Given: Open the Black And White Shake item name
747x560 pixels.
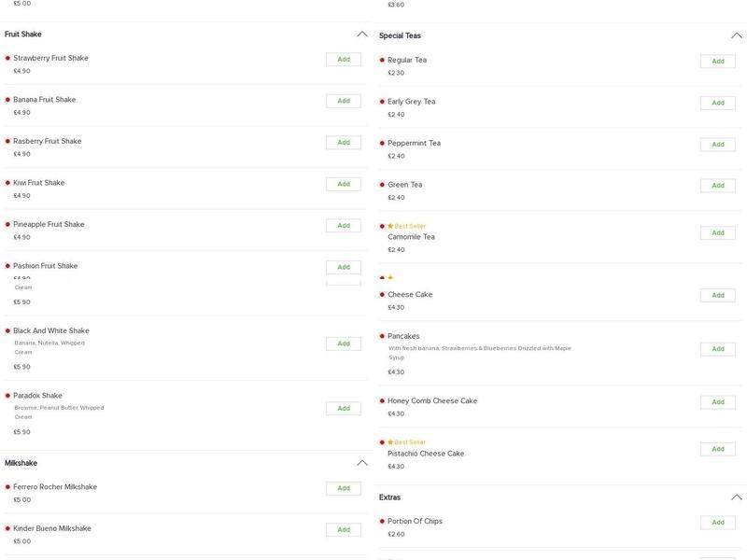Looking at the screenshot, I should pos(51,330).
